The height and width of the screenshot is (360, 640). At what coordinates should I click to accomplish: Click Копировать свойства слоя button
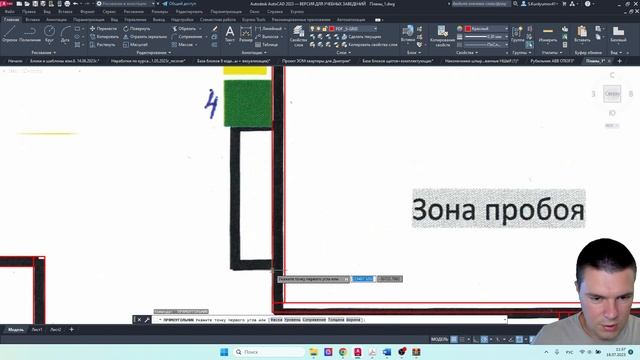(369, 44)
